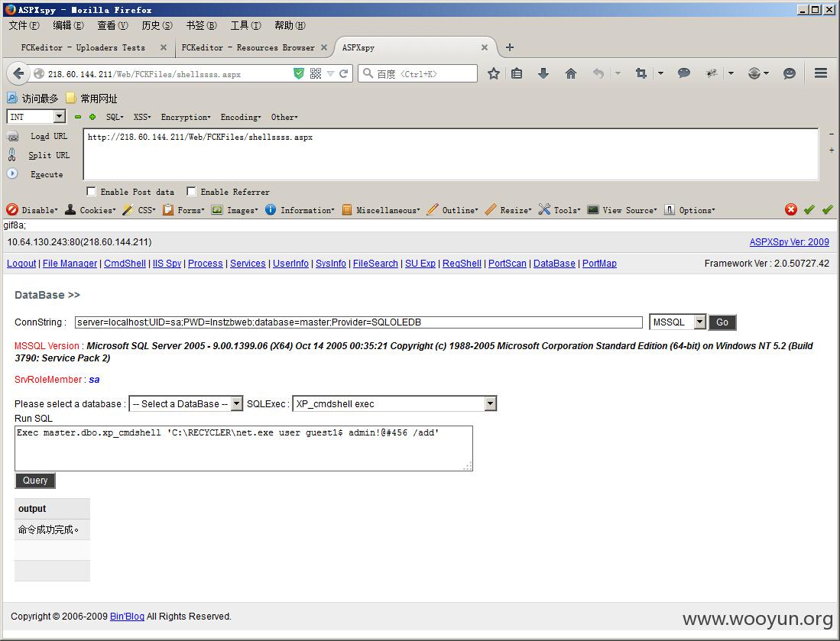Open the 文件 (File) menu
Image resolution: width=840 pixels, height=641 pixels.
click(24, 26)
